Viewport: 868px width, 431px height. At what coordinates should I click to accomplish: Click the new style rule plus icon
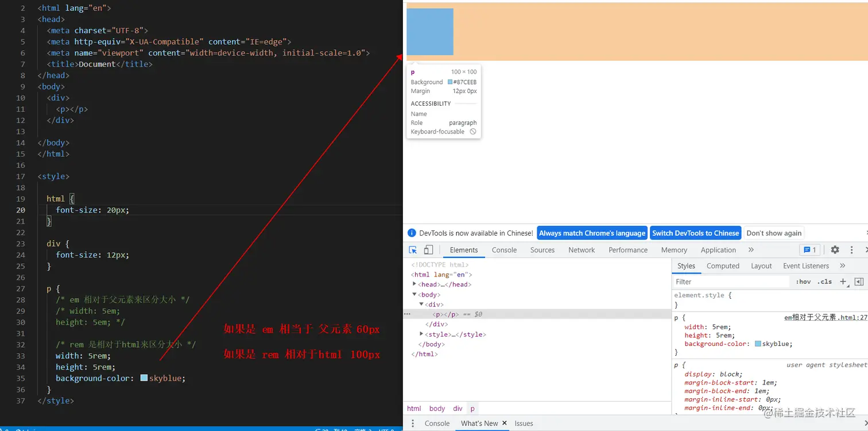(843, 282)
